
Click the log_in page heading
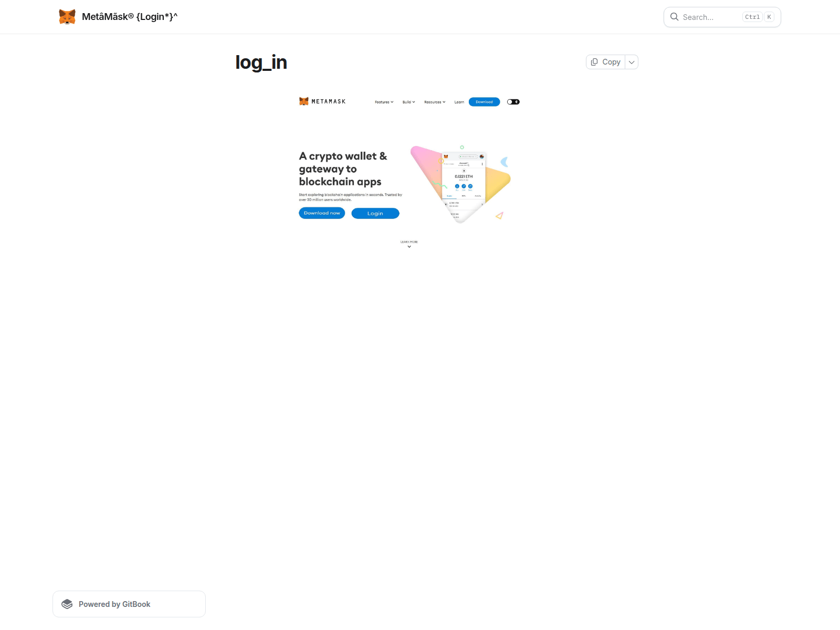click(261, 62)
